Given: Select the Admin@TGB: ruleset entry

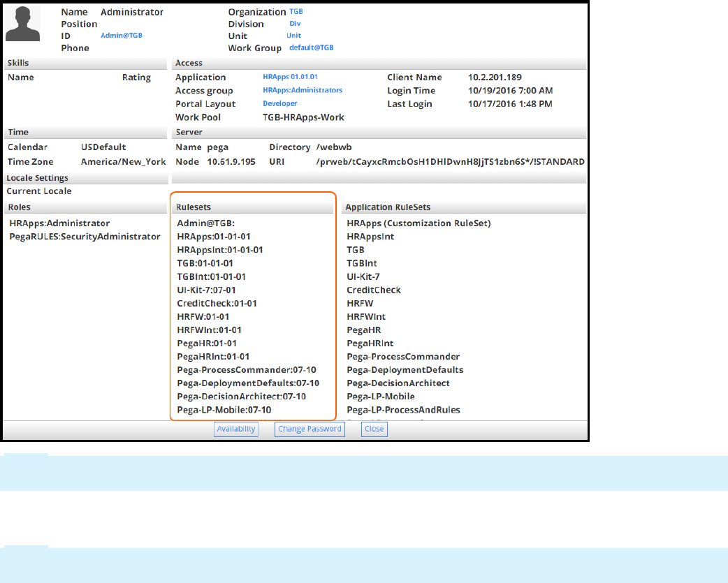Looking at the screenshot, I should (x=205, y=223).
